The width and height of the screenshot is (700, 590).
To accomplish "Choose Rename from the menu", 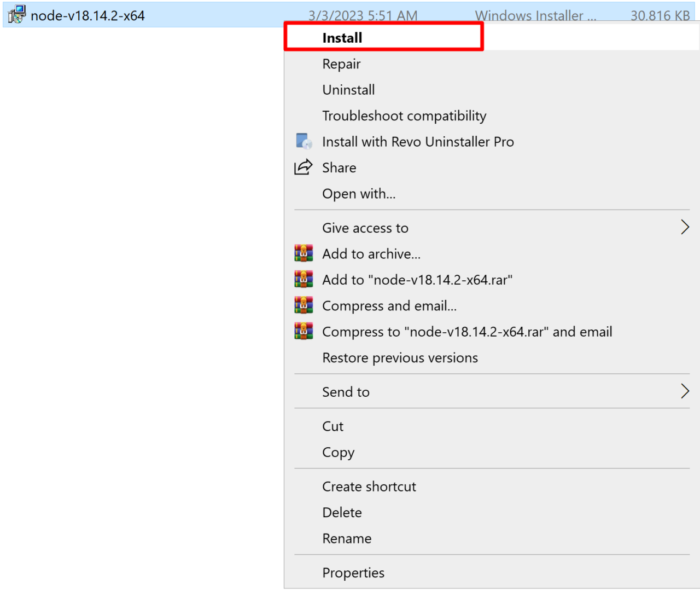I will point(347,538).
